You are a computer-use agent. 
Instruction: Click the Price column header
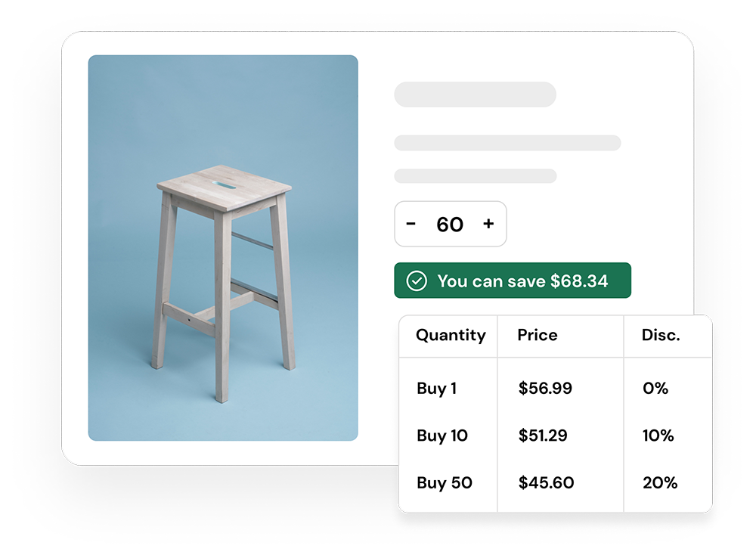[538, 335]
